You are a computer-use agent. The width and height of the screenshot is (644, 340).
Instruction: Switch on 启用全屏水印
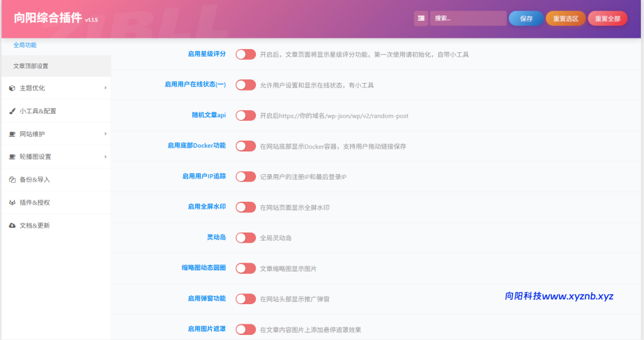click(x=246, y=207)
